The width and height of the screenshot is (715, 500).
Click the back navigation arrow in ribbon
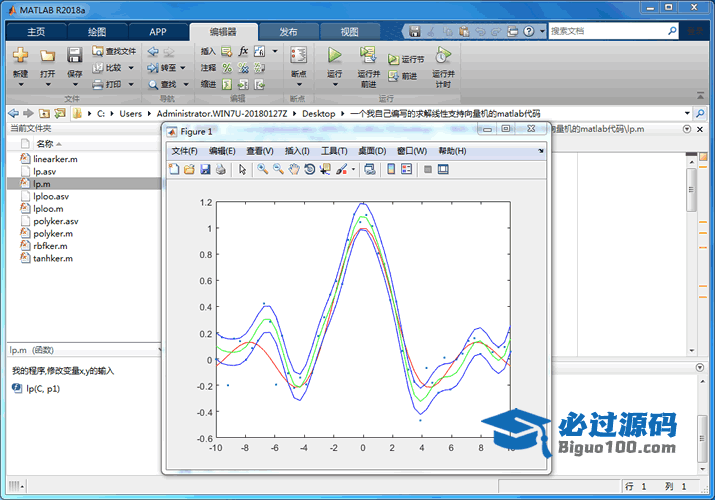pyautogui.click(x=153, y=52)
